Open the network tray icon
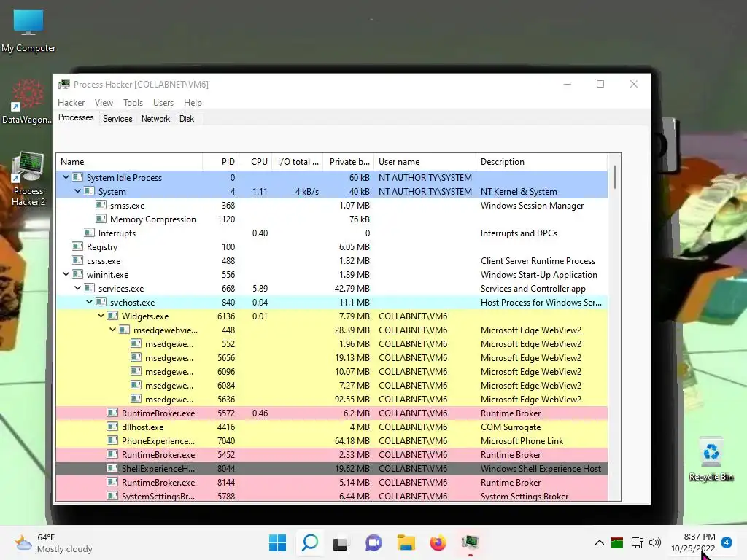The width and height of the screenshot is (747, 560). click(637, 542)
